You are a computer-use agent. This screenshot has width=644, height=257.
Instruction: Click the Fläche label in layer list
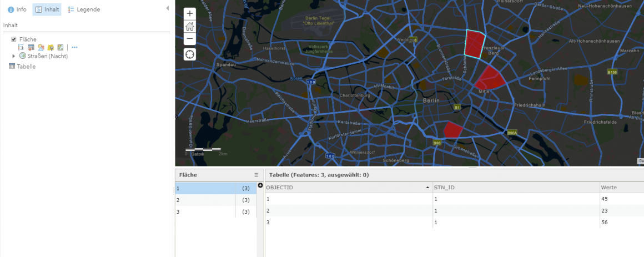tap(28, 39)
